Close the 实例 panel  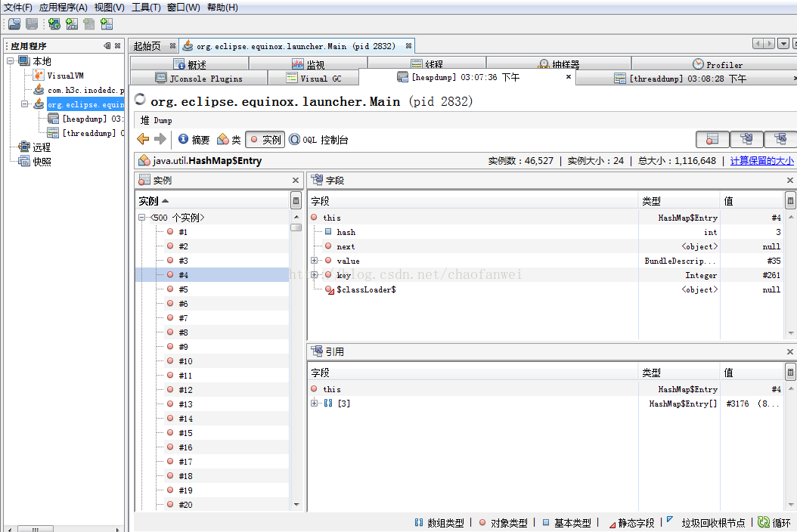(x=296, y=181)
